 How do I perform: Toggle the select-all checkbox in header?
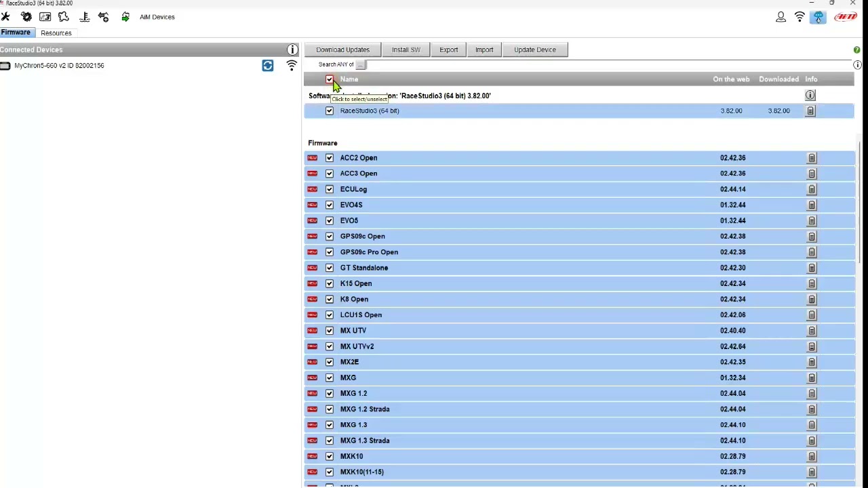pyautogui.click(x=330, y=79)
